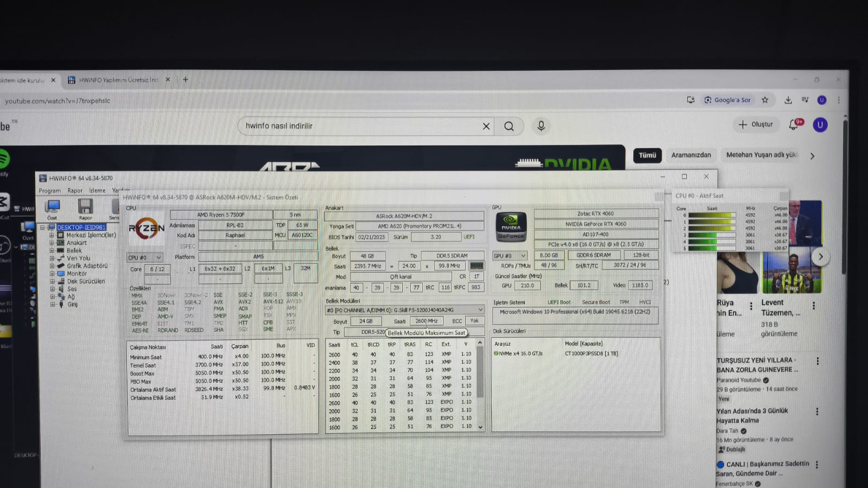The width and height of the screenshot is (868, 488).
Task: Open options for Yılan Adası'nda video
Action: [x=817, y=411]
